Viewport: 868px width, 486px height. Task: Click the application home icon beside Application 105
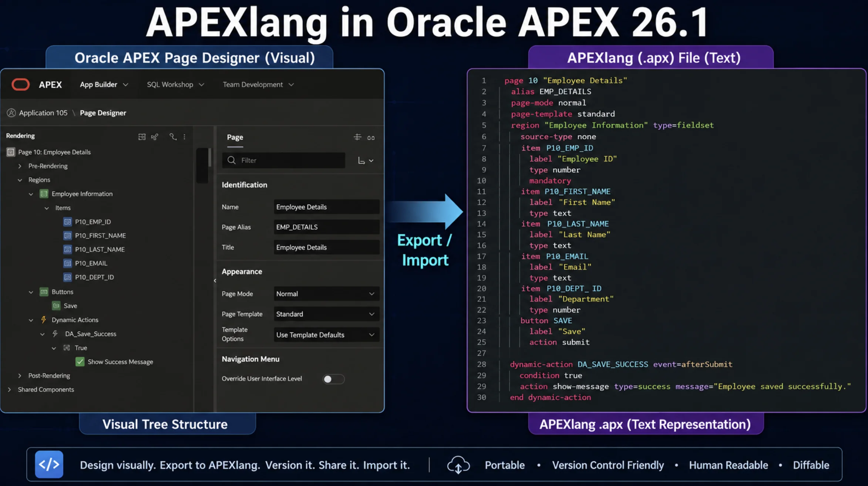pos(11,113)
